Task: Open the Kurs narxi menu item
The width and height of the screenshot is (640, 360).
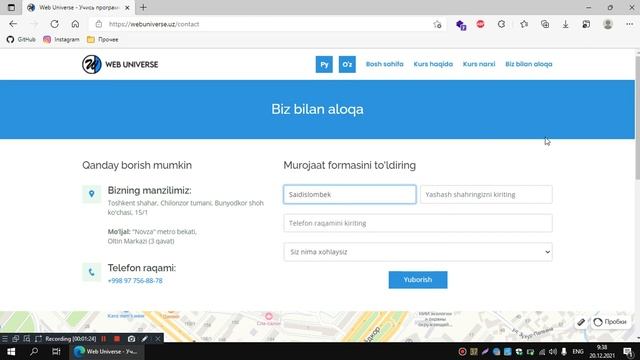Action: 479,64
